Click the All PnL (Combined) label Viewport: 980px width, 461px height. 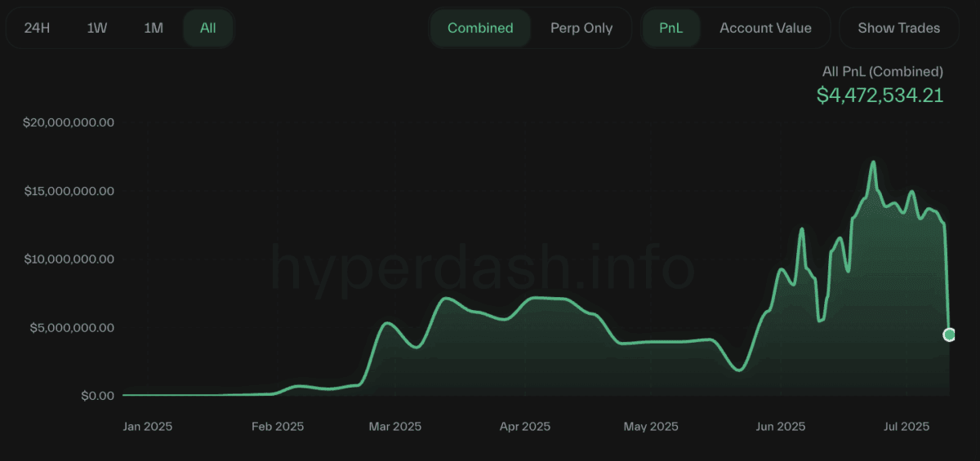pos(882,72)
